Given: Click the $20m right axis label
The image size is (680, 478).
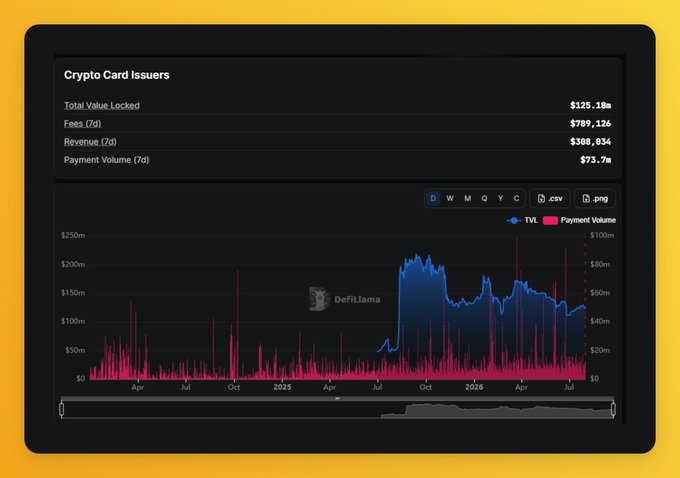Looking at the screenshot, I should coord(600,350).
